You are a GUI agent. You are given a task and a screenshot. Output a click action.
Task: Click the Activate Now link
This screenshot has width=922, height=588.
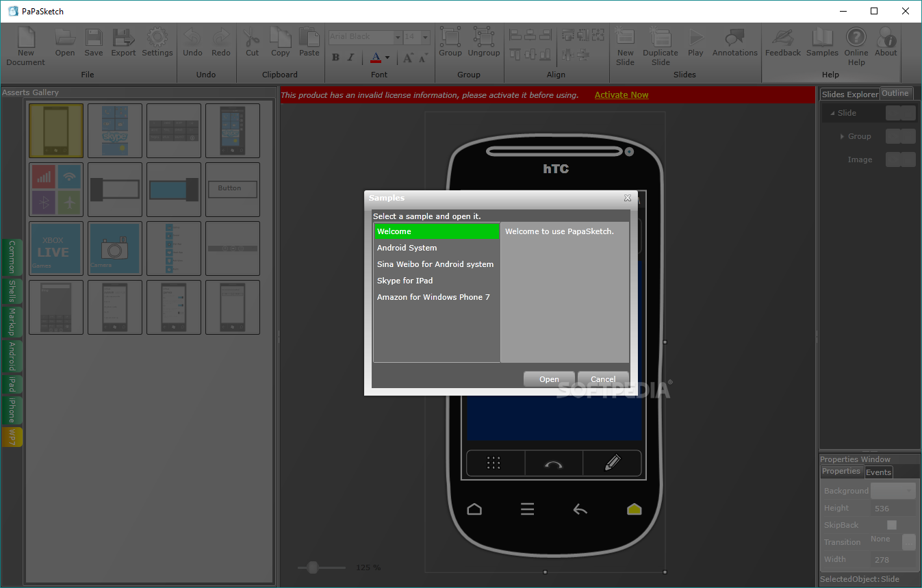point(622,95)
